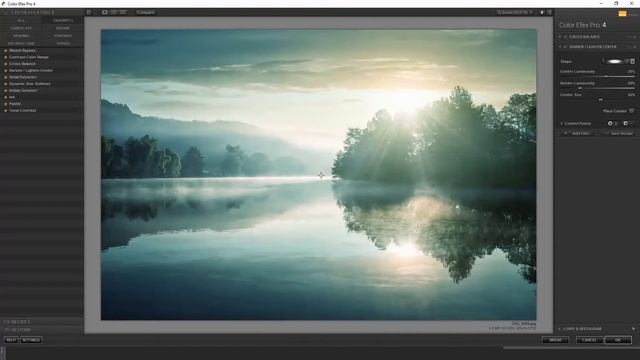640x360 pixels.
Task: Toggle favorite star for Dynamic Skin Softener
Action: (x=5, y=84)
